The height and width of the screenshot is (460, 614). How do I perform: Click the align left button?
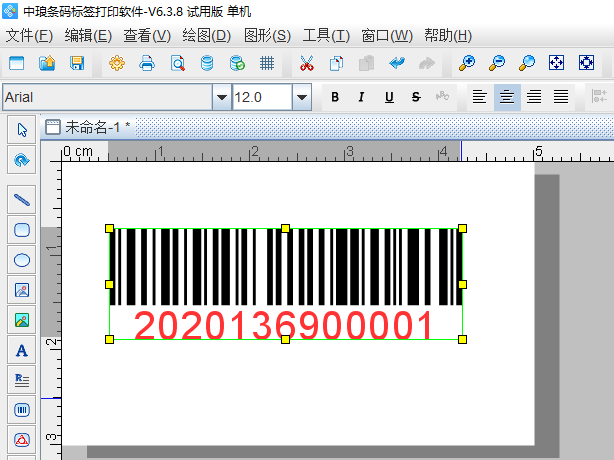point(481,97)
